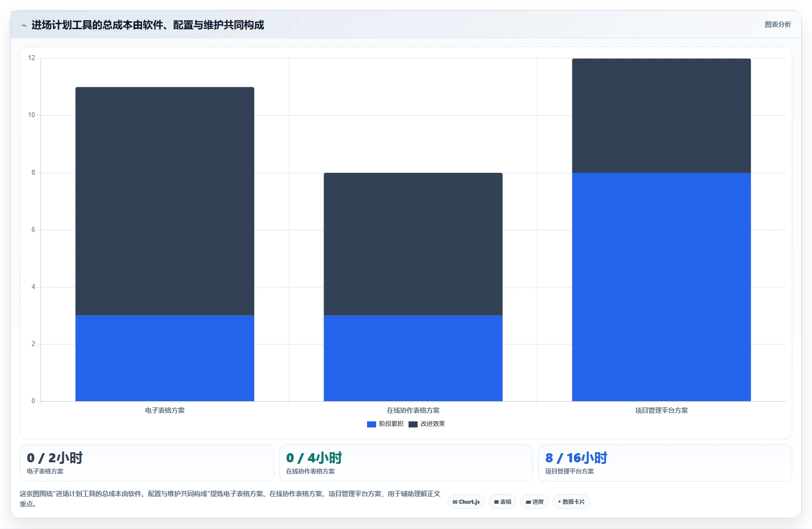Click the 图表分析 label in the header
This screenshot has height=529, width=812.
click(x=778, y=24)
